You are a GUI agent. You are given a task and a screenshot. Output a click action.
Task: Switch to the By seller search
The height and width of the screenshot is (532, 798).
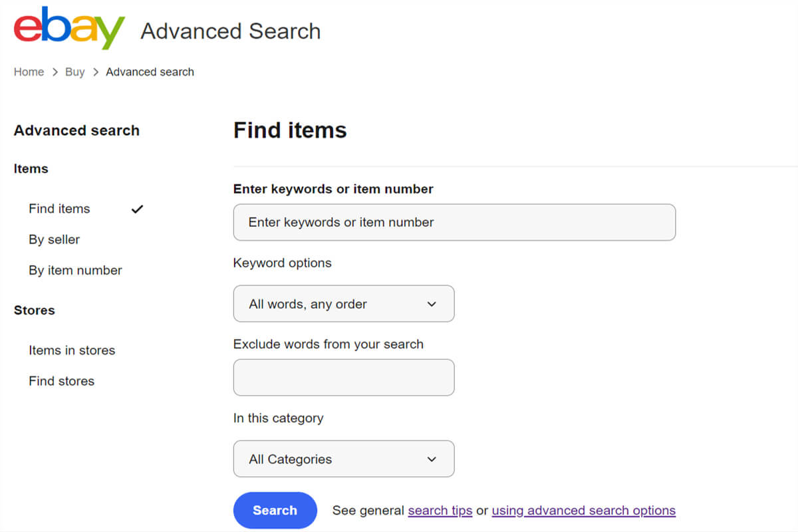pos(55,239)
